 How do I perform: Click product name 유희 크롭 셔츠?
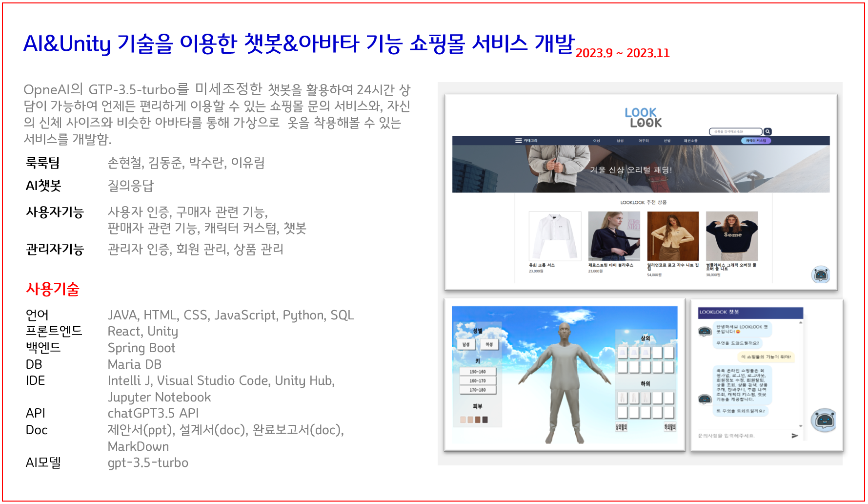[542, 265]
